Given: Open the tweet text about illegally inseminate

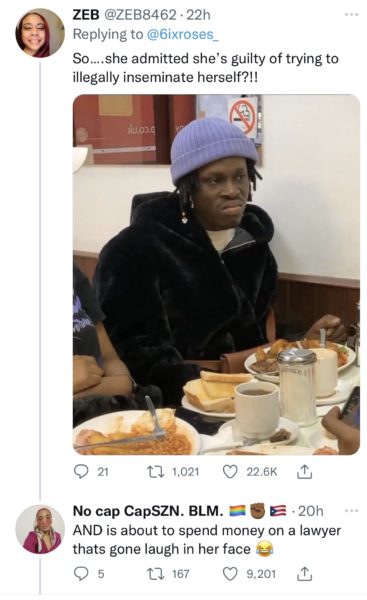Looking at the screenshot, I should point(206,68).
